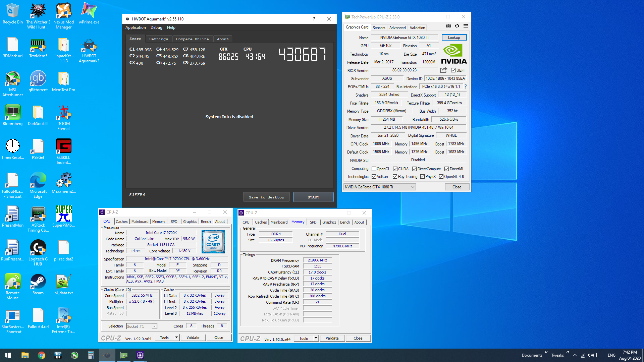Open the Mainboard tab in the CPU tab CPU-Z window
The image size is (644, 362).
pyautogui.click(x=140, y=222)
